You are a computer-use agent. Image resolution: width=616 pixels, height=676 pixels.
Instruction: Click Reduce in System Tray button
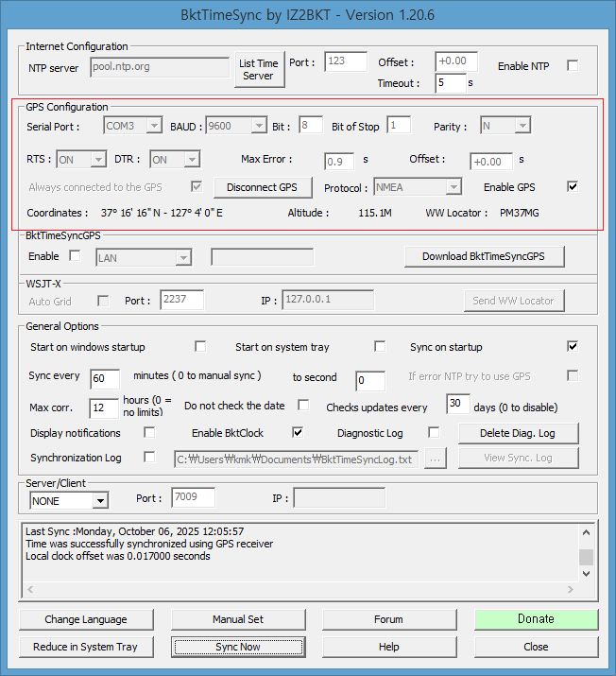click(x=86, y=647)
